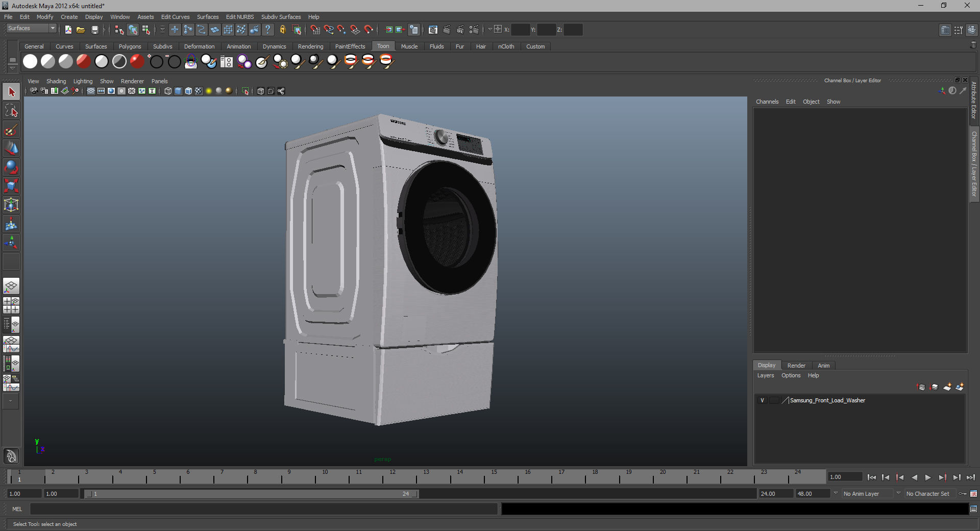Click the Open Scene folder icon

(x=81, y=30)
